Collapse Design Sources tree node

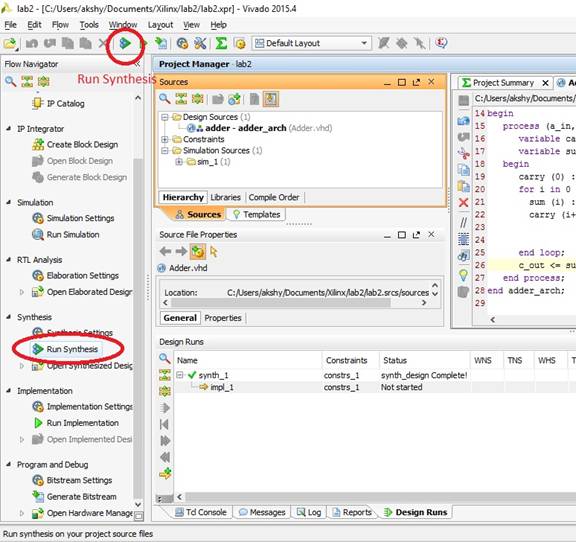pos(165,117)
